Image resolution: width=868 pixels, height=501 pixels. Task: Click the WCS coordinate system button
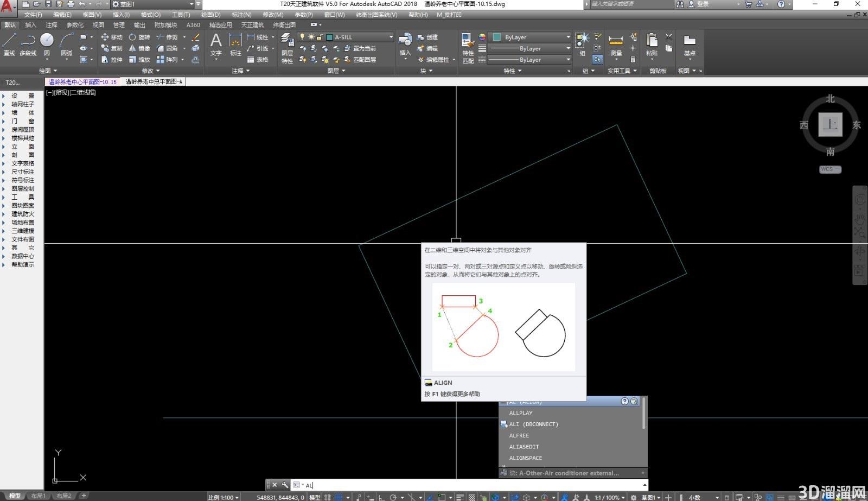click(829, 169)
